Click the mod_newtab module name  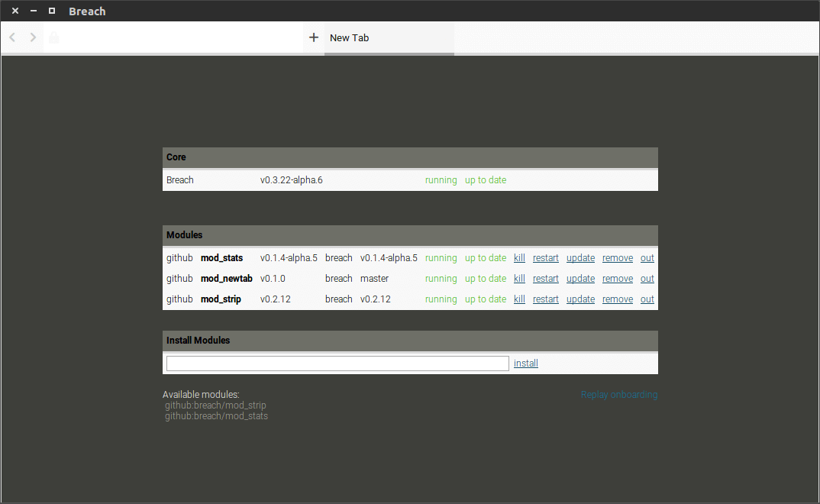coord(227,279)
